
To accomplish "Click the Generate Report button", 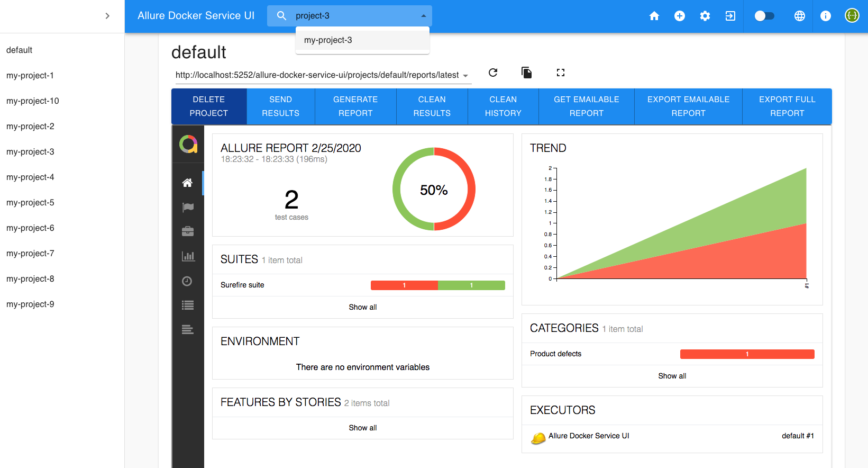I will 355,106.
